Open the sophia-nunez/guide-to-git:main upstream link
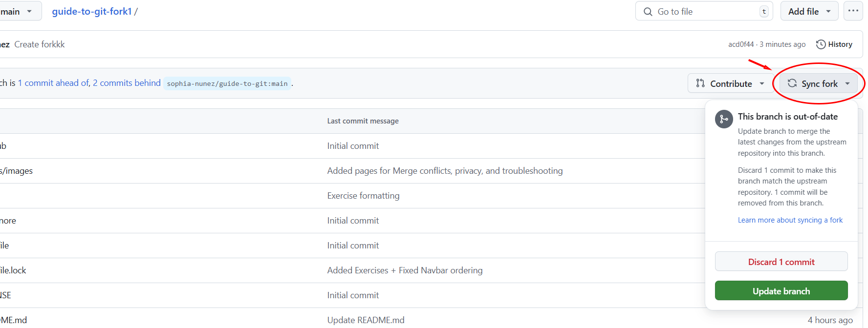Image resolution: width=868 pixels, height=328 pixels. click(x=227, y=83)
